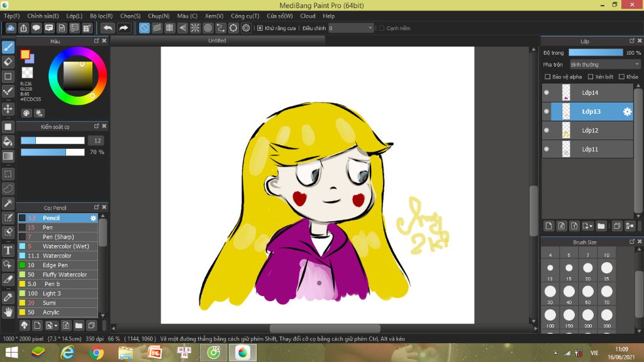
Task: Select the Fluffy Watercolor brush
Action: point(57,275)
